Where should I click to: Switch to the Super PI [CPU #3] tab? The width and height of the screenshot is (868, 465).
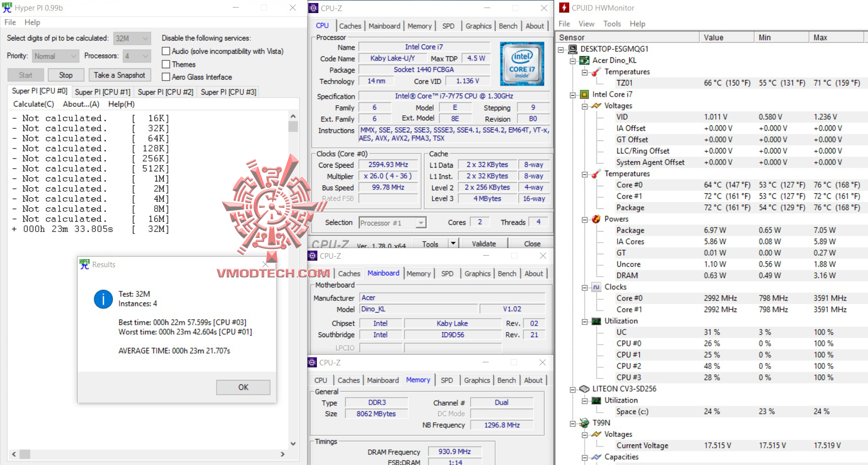click(x=228, y=92)
